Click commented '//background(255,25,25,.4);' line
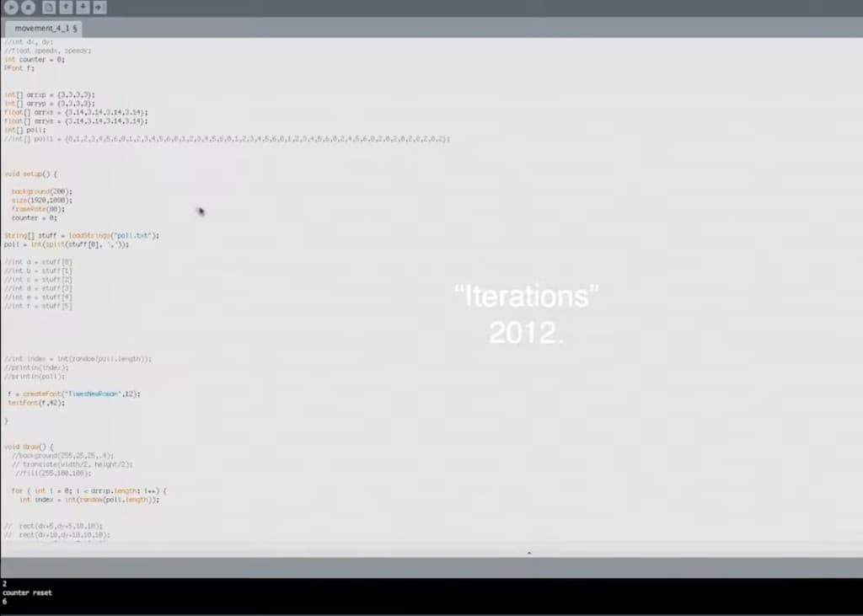This screenshot has height=616, width=863. 62,456
